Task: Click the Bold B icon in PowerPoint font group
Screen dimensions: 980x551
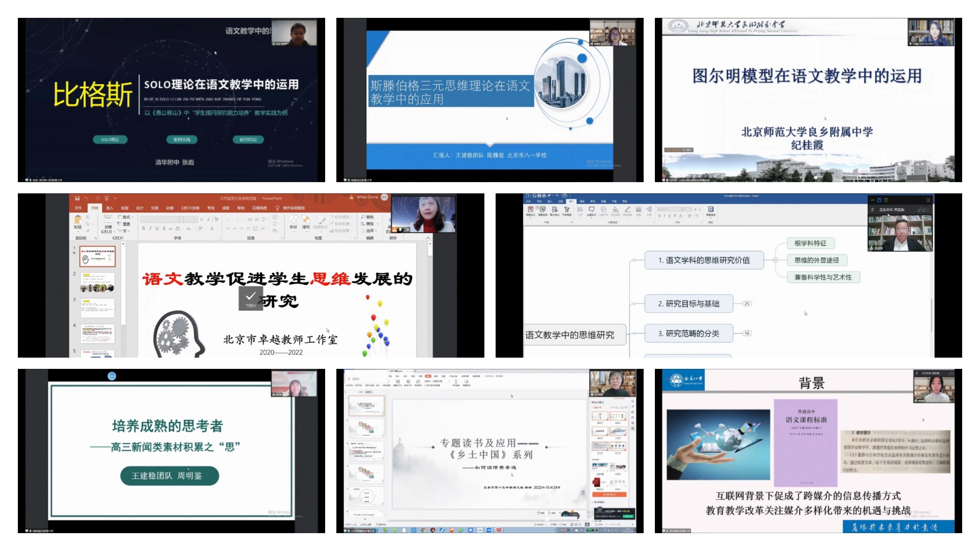Action: [143, 229]
